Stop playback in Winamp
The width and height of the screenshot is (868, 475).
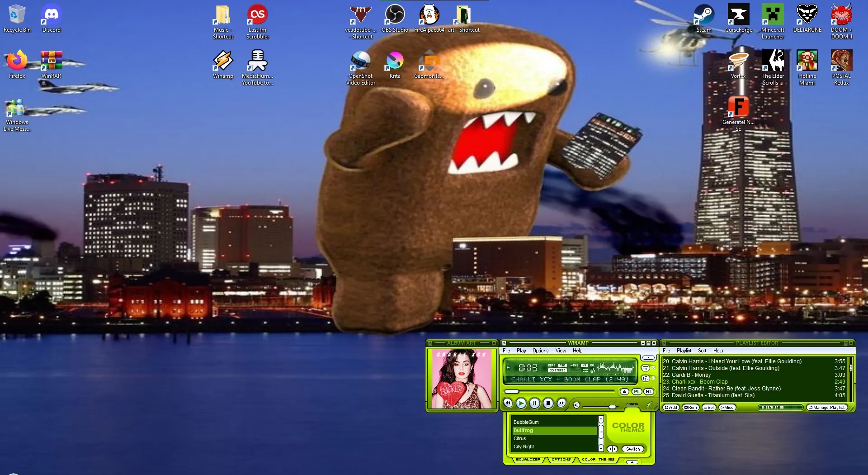tap(548, 403)
